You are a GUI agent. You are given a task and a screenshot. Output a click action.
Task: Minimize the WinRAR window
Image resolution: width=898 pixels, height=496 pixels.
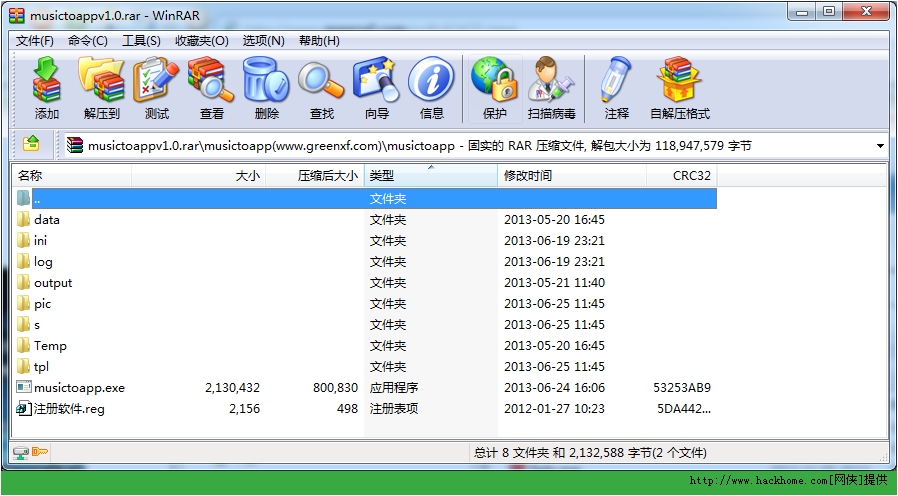pyautogui.click(x=802, y=12)
